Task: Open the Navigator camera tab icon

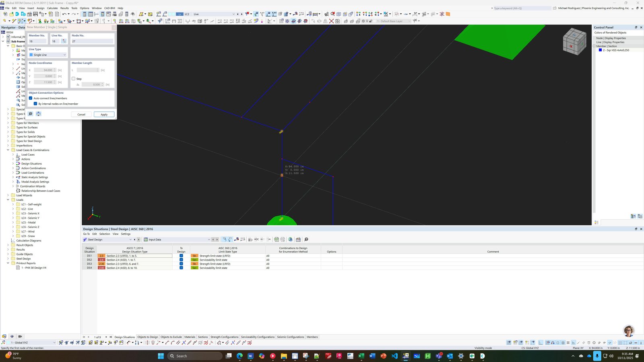Action: (20, 336)
